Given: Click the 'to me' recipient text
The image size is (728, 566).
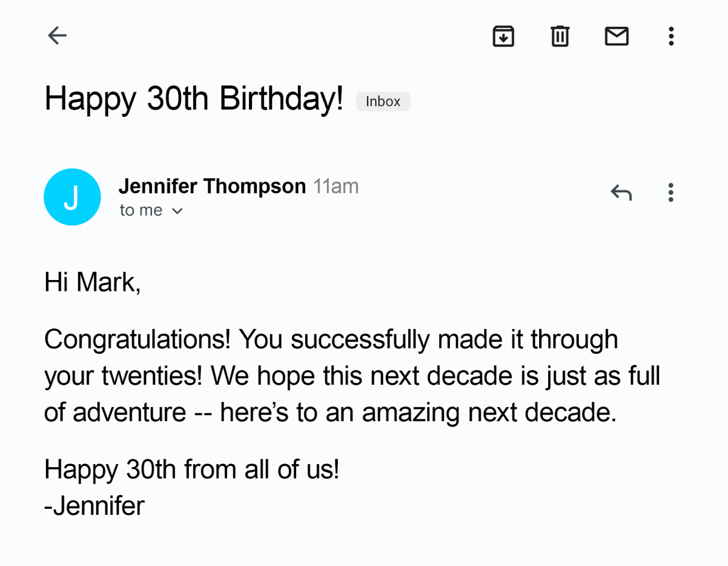Looking at the screenshot, I should pyautogui.click(x=141, y=210).
